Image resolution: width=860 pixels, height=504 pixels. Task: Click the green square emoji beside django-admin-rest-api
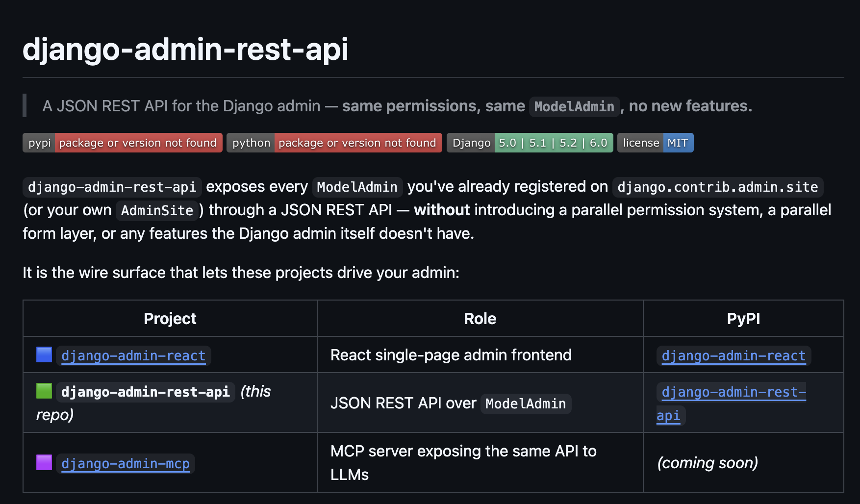click(x=44, y=391)
